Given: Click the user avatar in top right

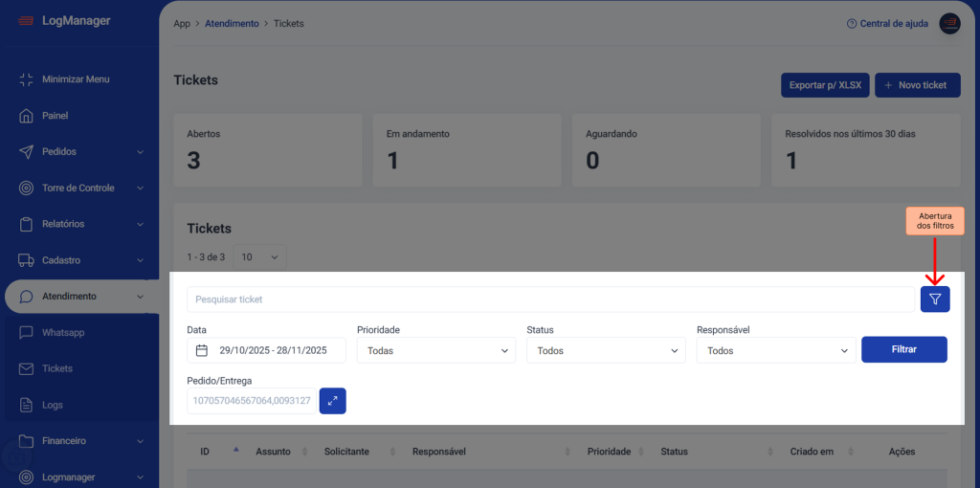Looking at the screenshot, I should point(949,24).
